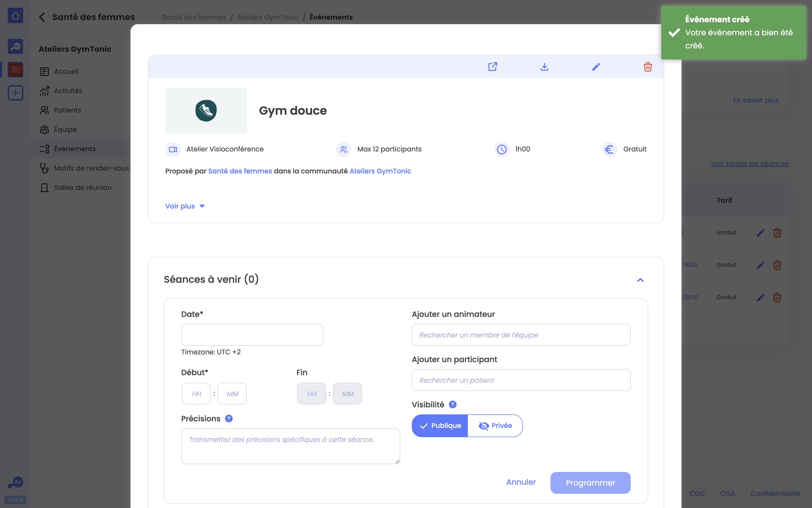
Task: Click the Visibilité help icon
Action: click(x=453, y=404)
